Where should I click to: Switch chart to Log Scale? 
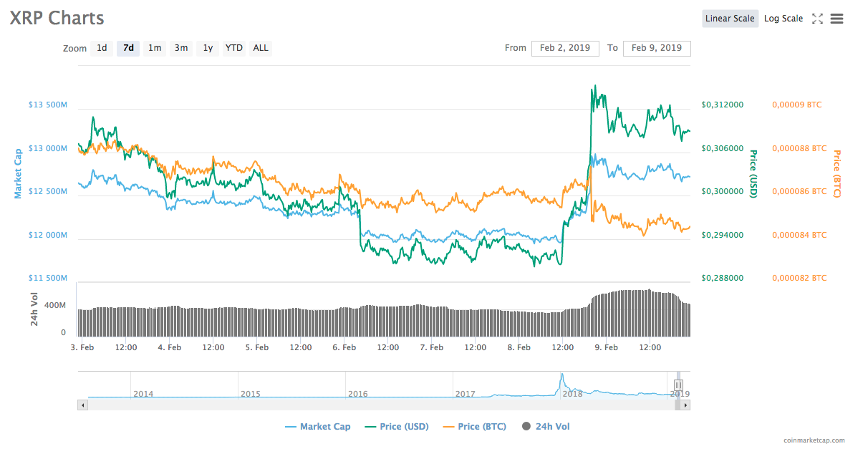783,18
